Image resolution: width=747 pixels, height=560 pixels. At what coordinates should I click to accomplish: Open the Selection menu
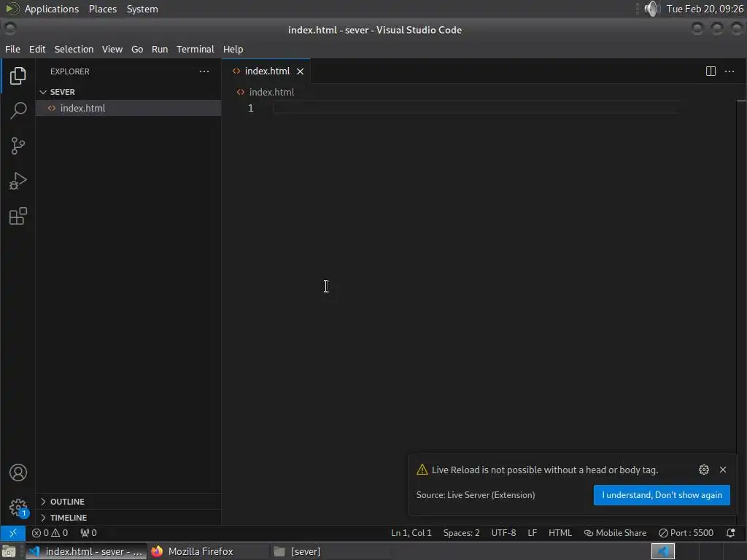click(x=74, y=49)
